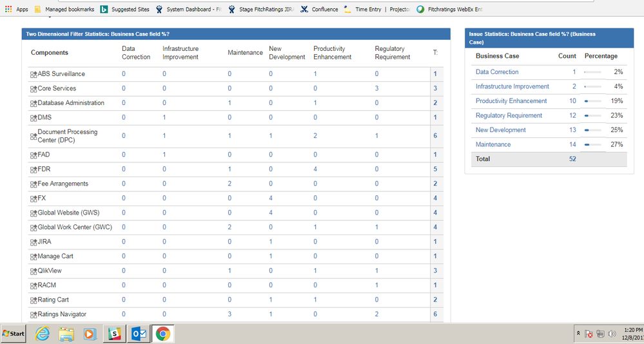This screenshot has height=344, width=644.
Task: Click Count column header
Action: tap(567, 56)
